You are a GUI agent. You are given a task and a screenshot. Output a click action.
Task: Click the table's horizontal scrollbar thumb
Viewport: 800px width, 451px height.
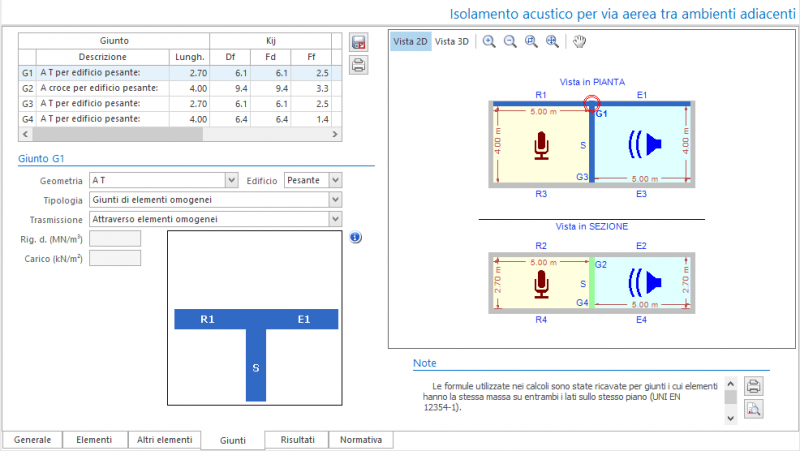(x=117, y=134)
